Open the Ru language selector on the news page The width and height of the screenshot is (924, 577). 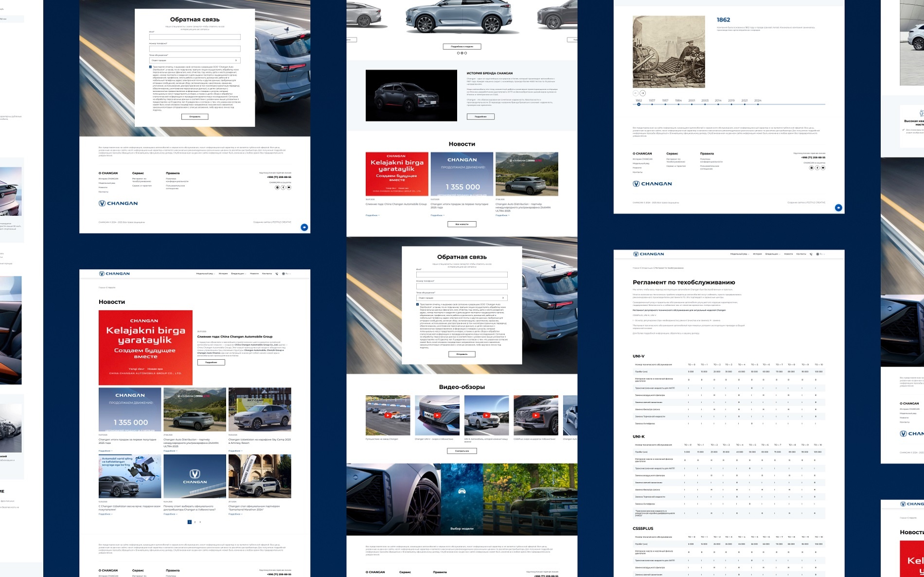286,274
